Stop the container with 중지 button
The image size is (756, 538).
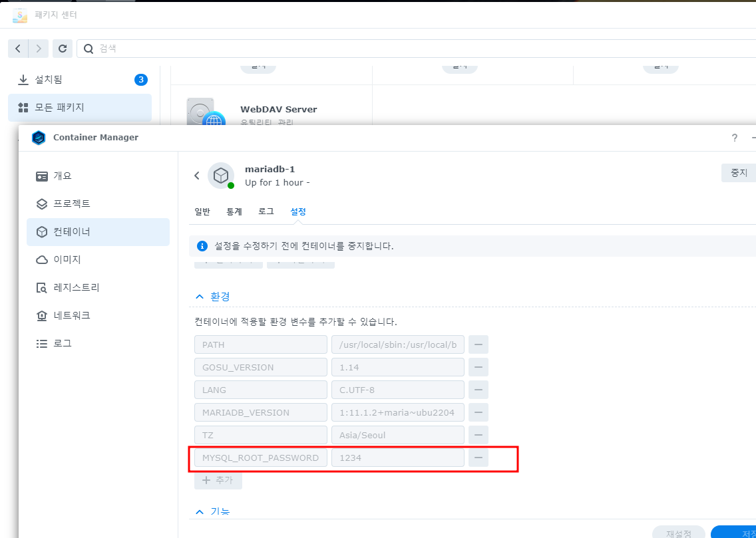click(x=739, y=173)
